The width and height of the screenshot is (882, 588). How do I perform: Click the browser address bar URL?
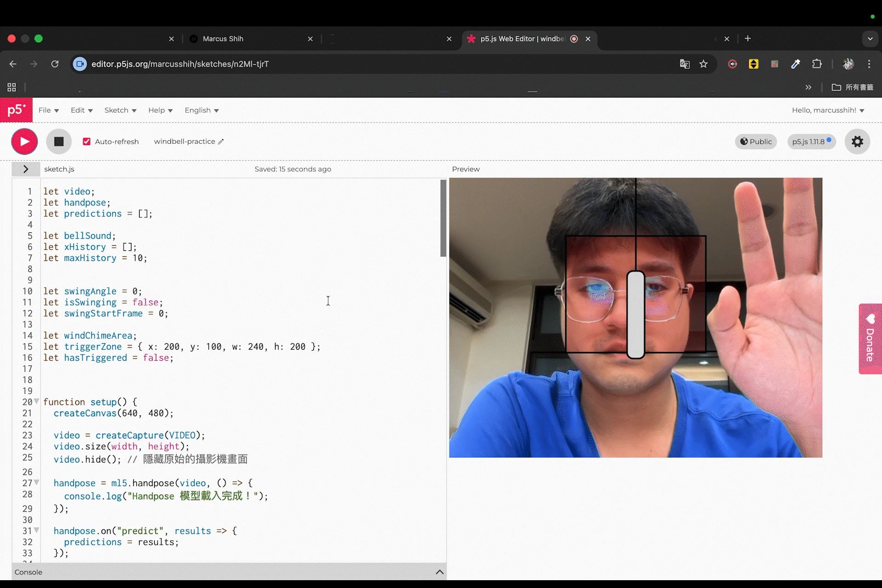tap(180, 64)
